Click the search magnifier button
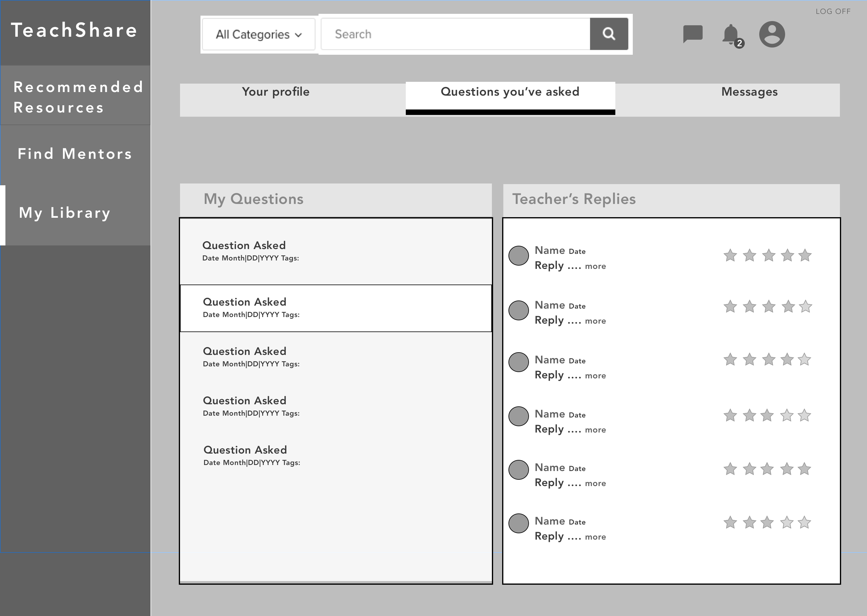Image resolution: width=867 pixels, height=616 pixels. click(608, 34)
